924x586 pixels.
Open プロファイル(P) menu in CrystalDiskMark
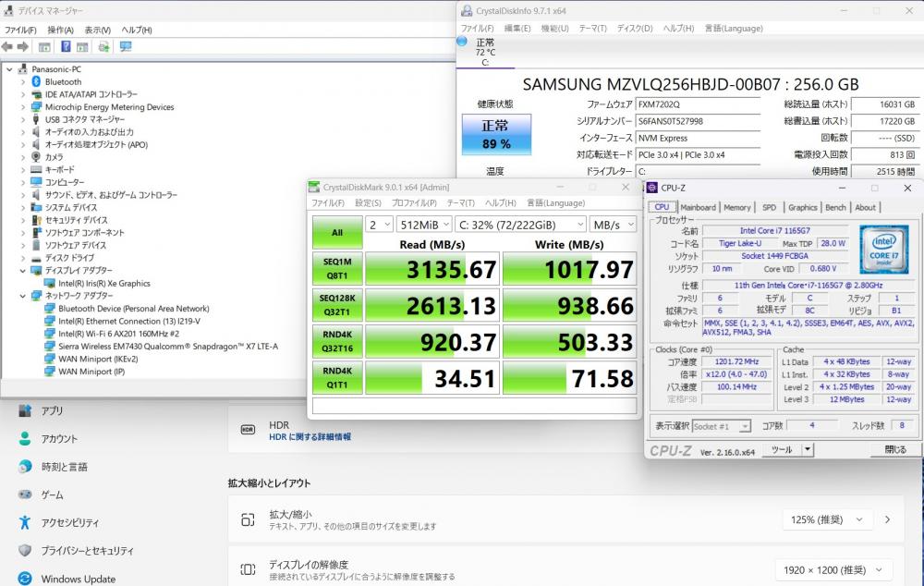[x=414, y=202]
